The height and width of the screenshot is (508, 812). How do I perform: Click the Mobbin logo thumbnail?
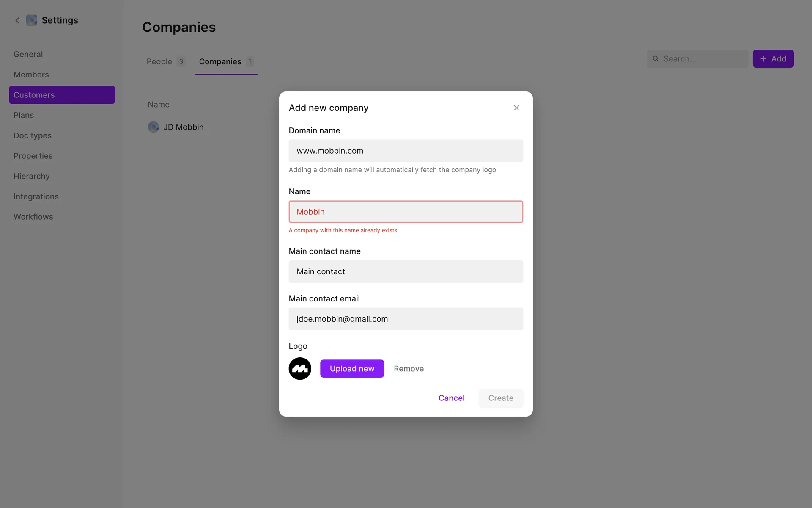300,369
